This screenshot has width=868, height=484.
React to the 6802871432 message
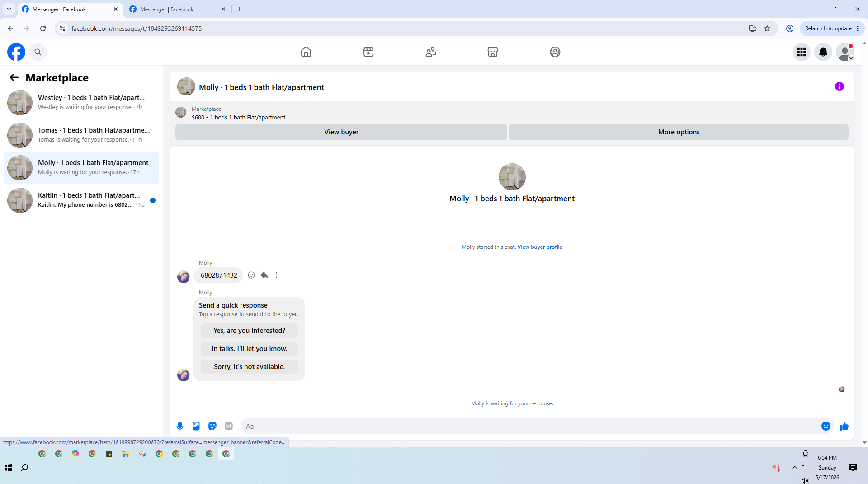(x=251, y=275)
